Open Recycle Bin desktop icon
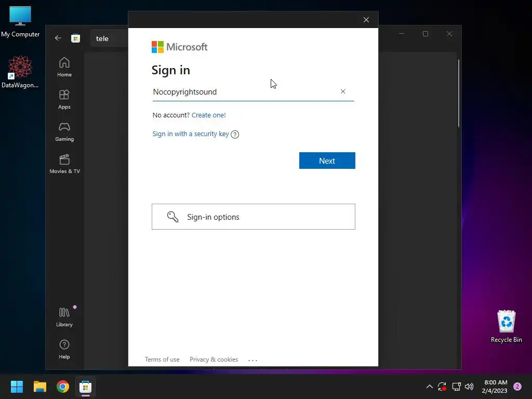This screenshot has height=399, width=532. coord(506,326)
